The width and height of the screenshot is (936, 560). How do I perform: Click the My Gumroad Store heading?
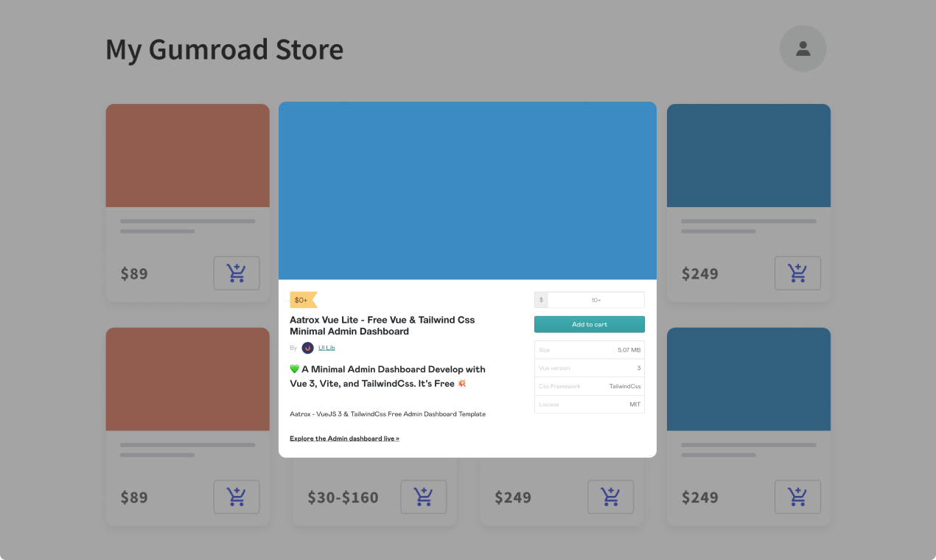point(224,49)
